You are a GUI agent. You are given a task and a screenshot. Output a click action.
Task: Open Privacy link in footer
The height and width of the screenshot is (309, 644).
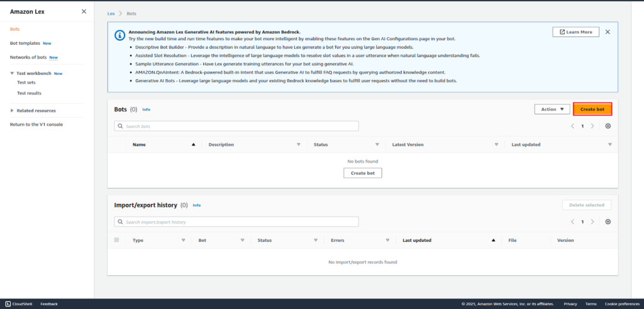570,304
